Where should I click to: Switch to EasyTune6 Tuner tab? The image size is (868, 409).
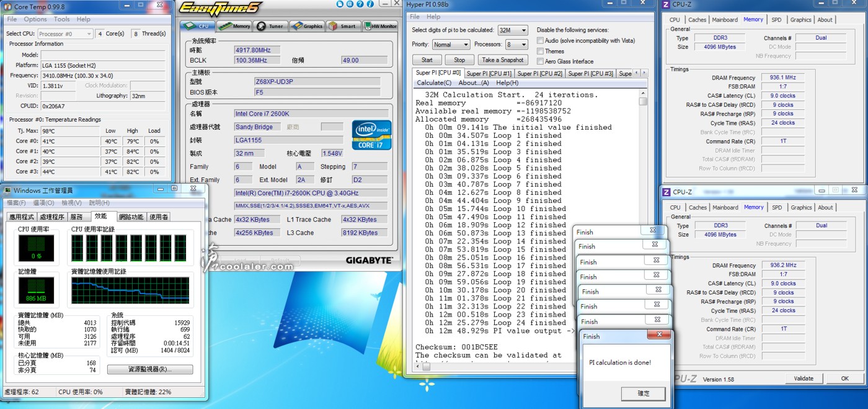[270, 26]
